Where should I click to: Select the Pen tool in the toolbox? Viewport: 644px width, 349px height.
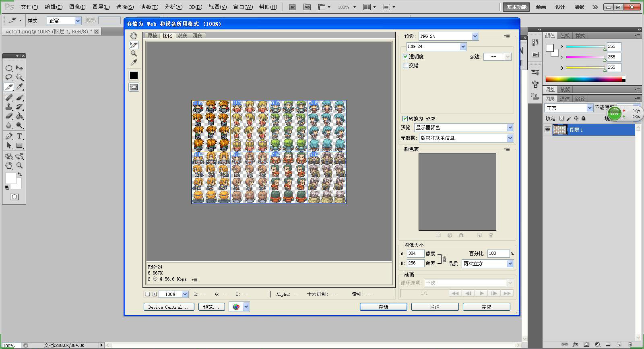pyautogui.click(x=9, y=136)
